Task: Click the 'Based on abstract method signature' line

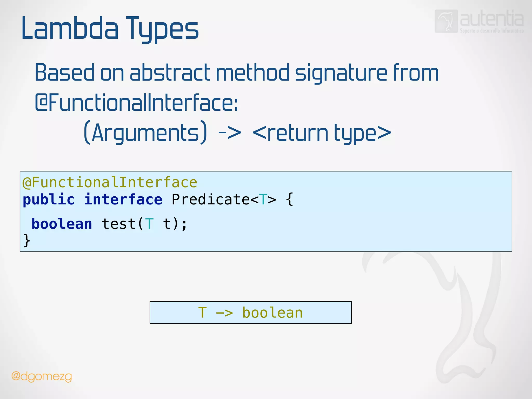Action: 236,73
